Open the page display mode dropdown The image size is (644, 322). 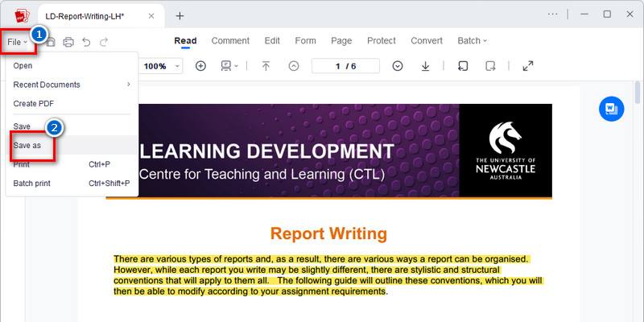(x=229, y=66)
